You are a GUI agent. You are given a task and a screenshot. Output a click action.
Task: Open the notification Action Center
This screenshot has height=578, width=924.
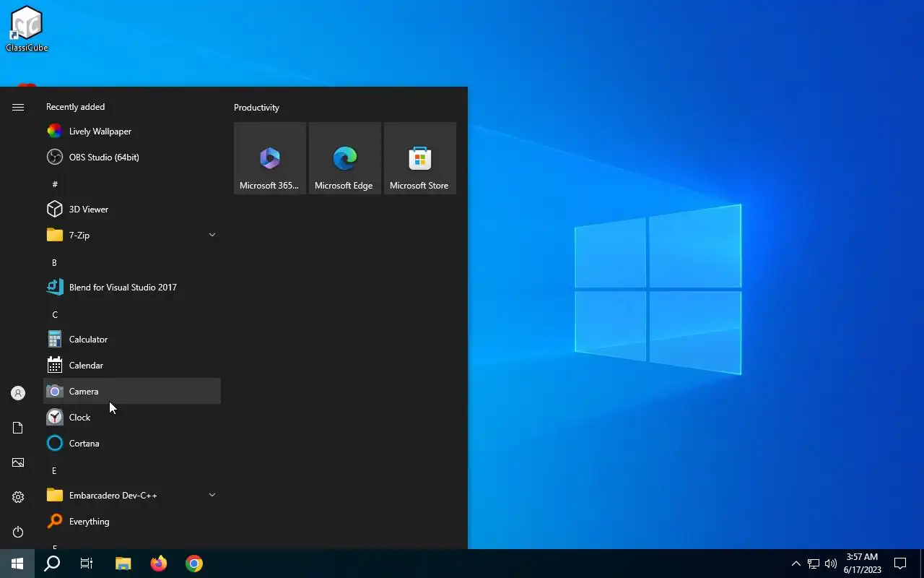(x=900, y=564)
